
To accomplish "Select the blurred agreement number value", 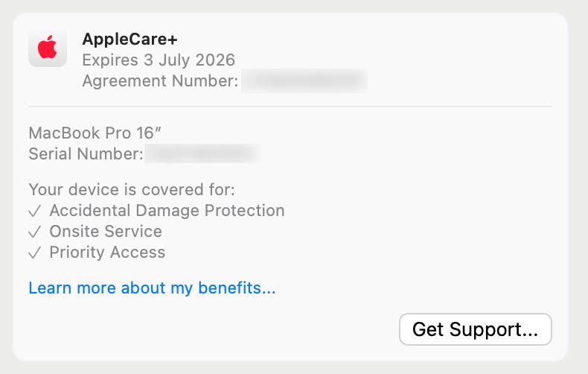I will click(x=304, y=80).
